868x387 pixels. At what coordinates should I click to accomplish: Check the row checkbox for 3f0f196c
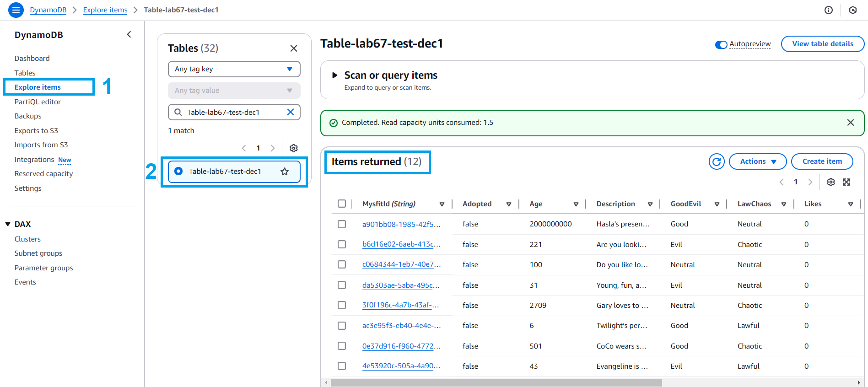(x=342, y=305)
